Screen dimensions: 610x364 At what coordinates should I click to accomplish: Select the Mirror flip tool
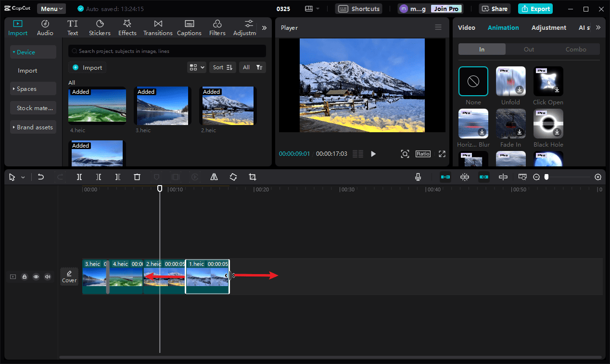coord(214,177)
